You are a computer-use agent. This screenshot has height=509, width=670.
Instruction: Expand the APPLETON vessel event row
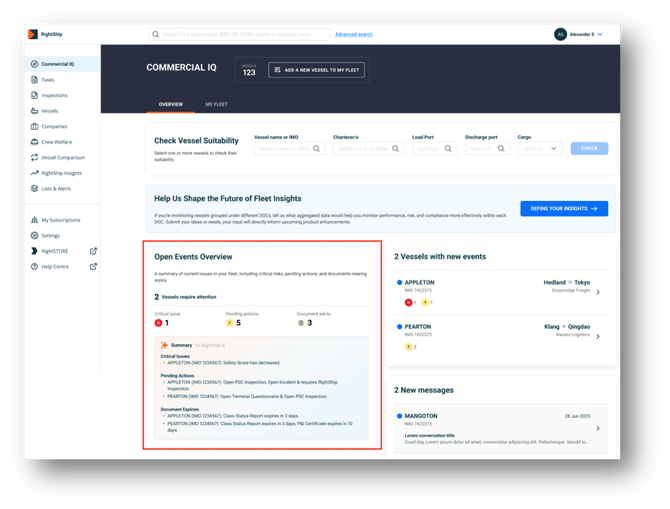click(598, 292)
